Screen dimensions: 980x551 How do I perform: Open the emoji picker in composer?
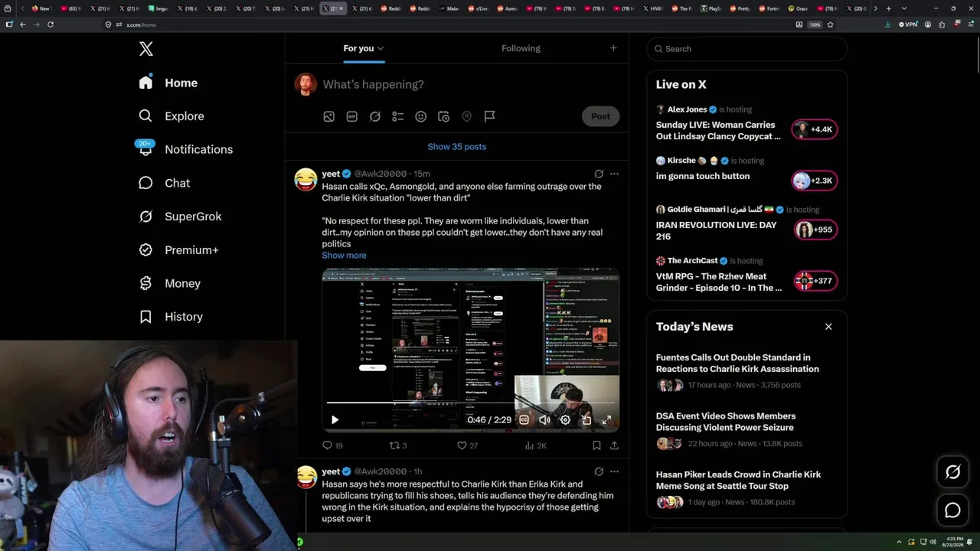[421, 116]
